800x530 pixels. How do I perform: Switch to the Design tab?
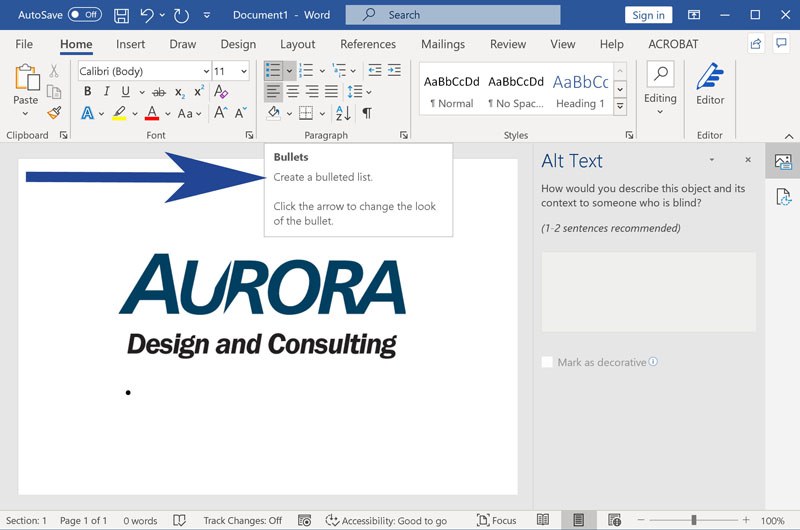[x=238, y=44]
